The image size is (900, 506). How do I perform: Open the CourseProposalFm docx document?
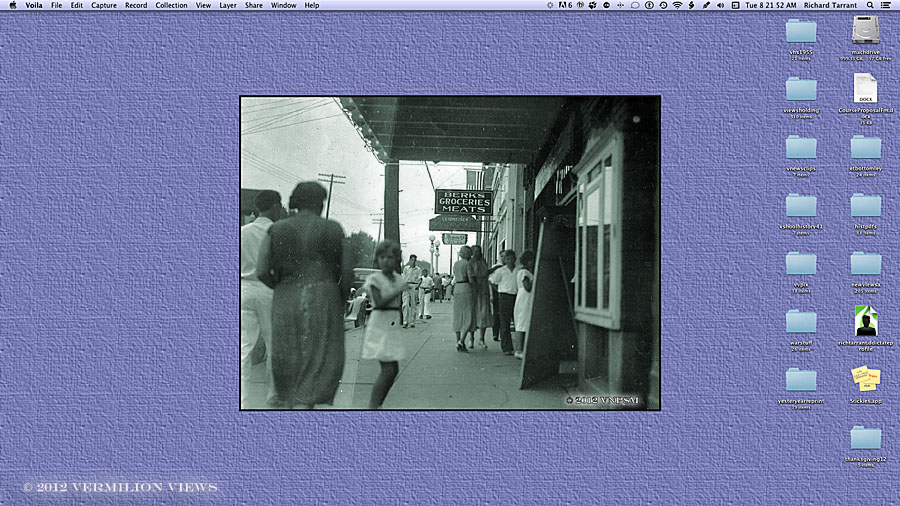click(x=865, y=88)
